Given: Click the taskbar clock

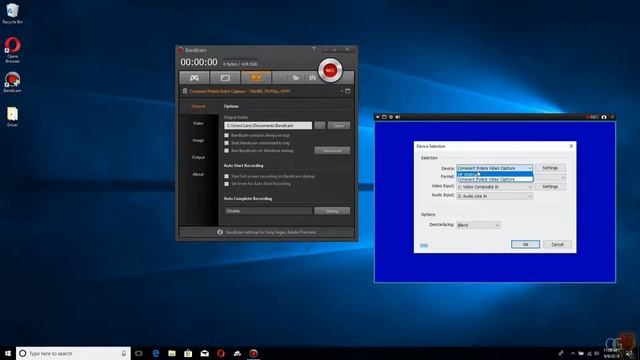Looking at the screenshot, I should pos(611,353).
